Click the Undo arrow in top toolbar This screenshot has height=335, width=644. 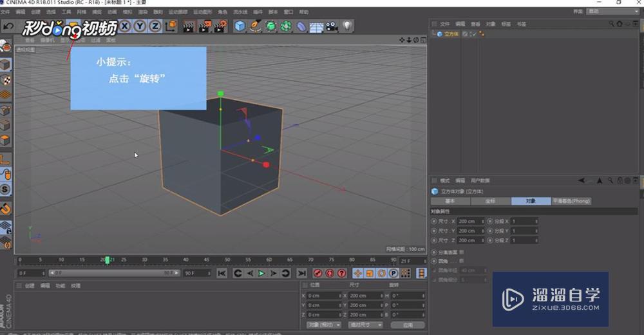pyautogui.click(x=8, y=26)
